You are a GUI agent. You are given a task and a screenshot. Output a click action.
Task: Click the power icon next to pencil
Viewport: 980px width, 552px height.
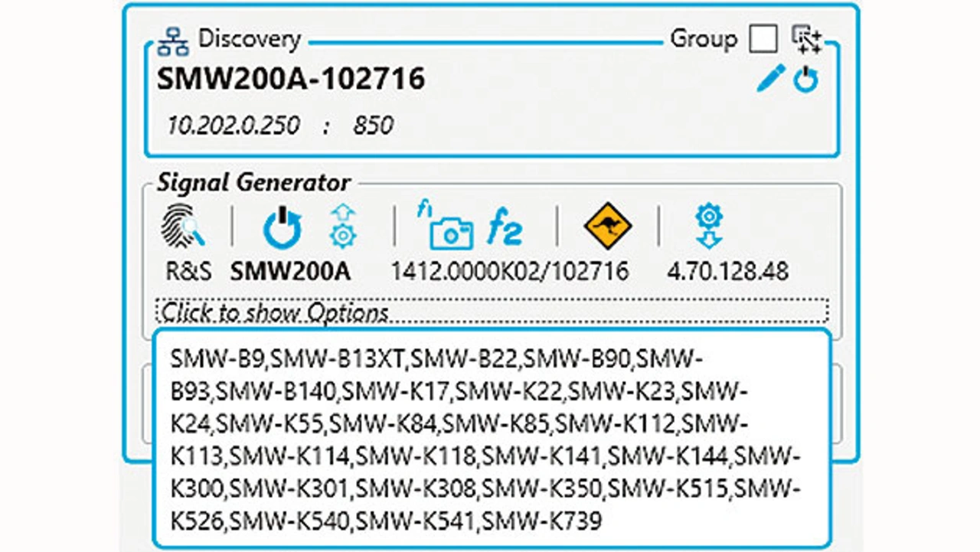click(x=805, y=80)
